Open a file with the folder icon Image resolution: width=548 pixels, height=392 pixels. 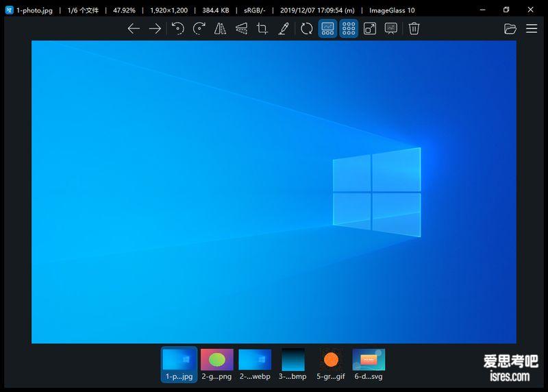click(x=510, y=29)
